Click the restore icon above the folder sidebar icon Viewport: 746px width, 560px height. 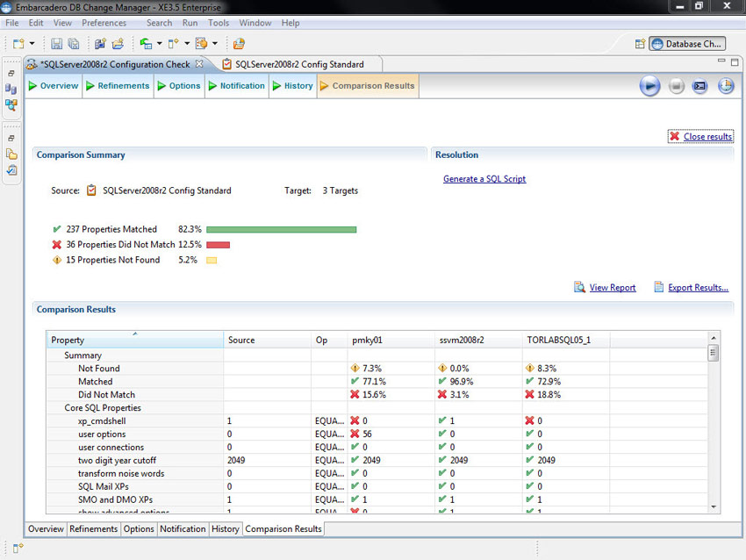(11, 138)
